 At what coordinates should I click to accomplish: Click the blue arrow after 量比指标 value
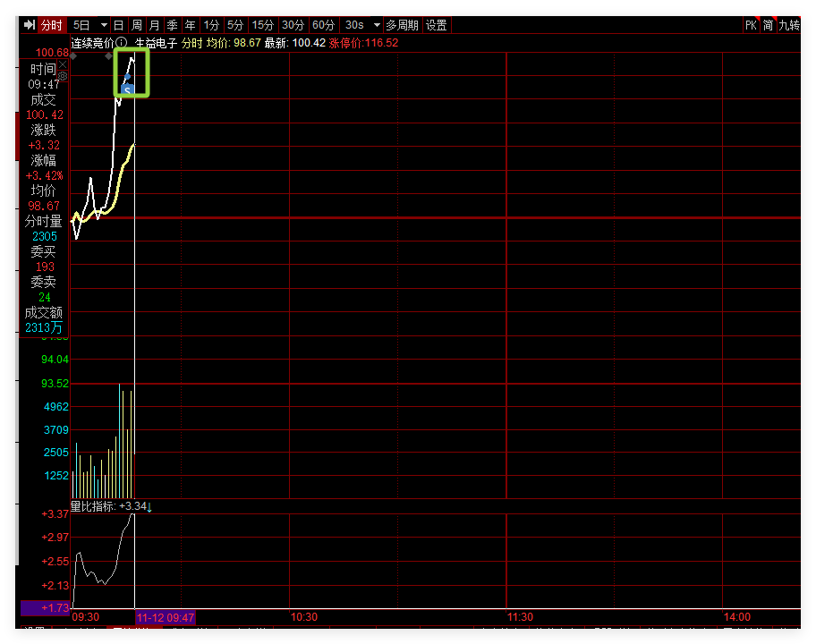(x=149, y=506)
